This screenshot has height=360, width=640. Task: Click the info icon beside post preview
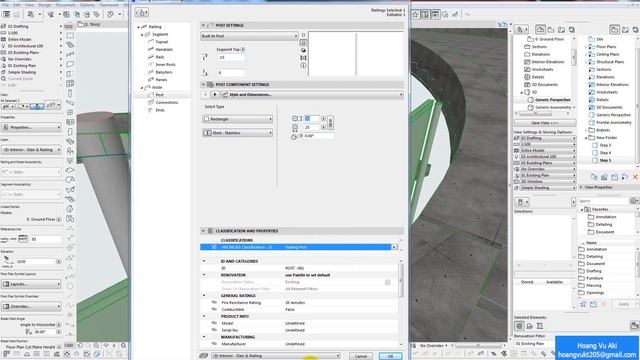(x=303, y=65)
